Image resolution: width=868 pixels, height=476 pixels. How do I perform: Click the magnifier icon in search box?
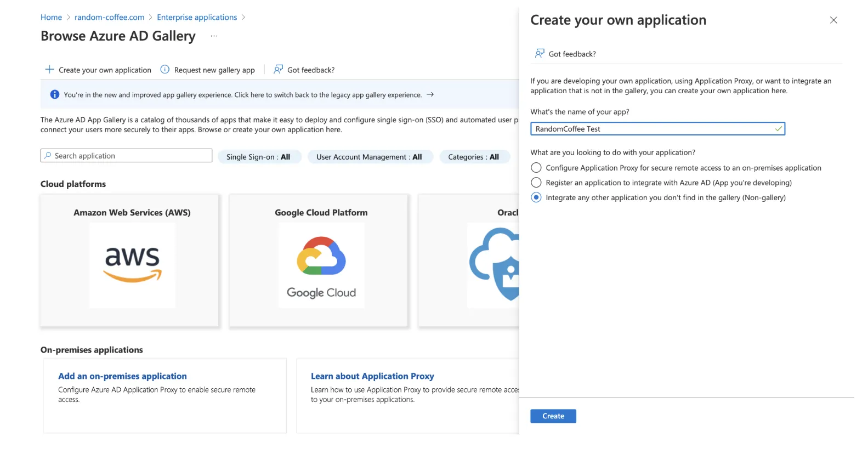point(48,156)
